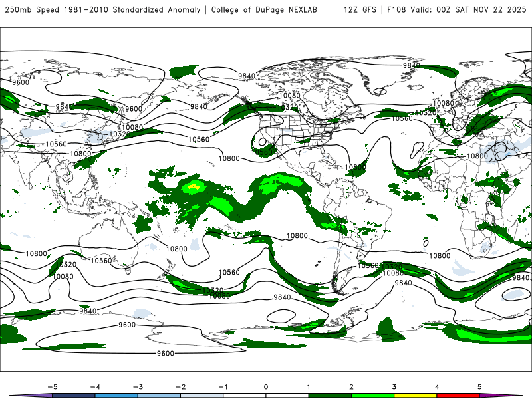
Task: Click the red 4 to 5 colorbar segment
Action: 458,396
